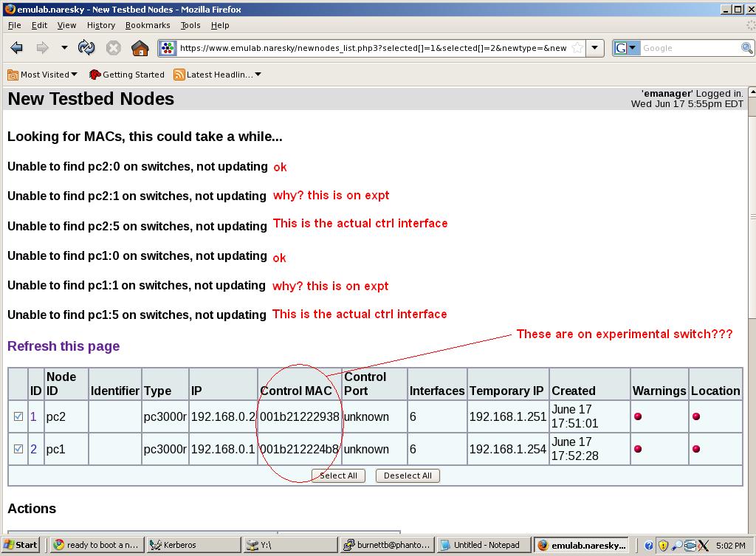Bookmark this page with the star icon
This screenshot has height=556, width=756.
[x=577, y=48]
